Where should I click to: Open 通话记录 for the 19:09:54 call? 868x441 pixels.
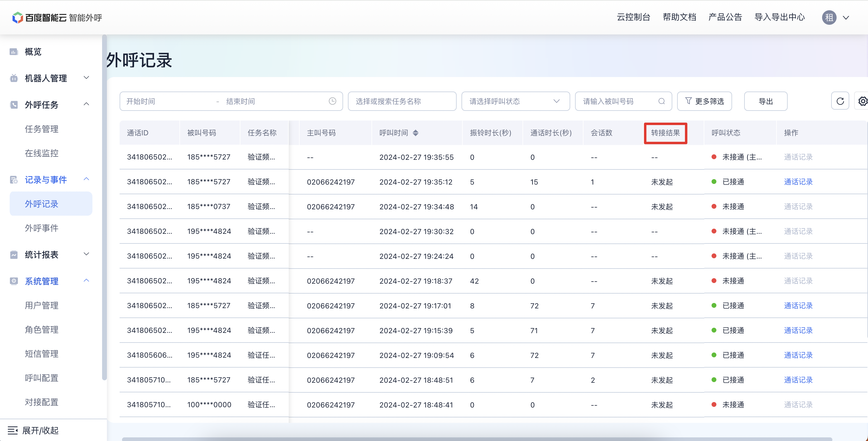coord(798,355)
